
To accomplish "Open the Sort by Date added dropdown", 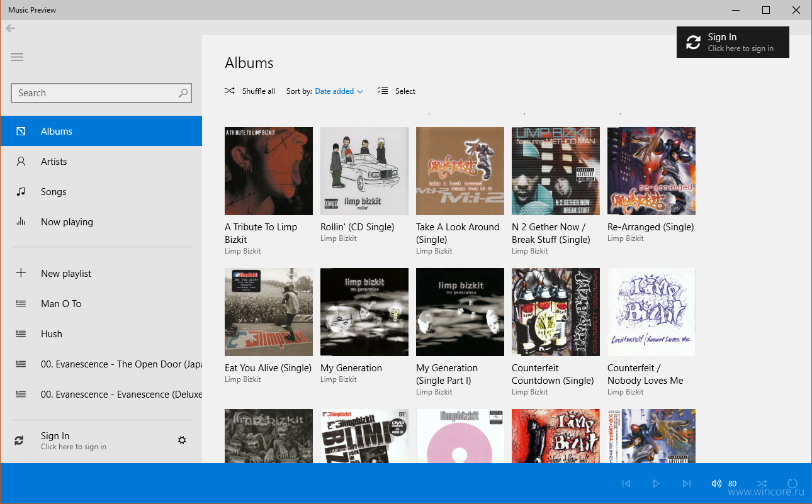I will click(339, 91).
